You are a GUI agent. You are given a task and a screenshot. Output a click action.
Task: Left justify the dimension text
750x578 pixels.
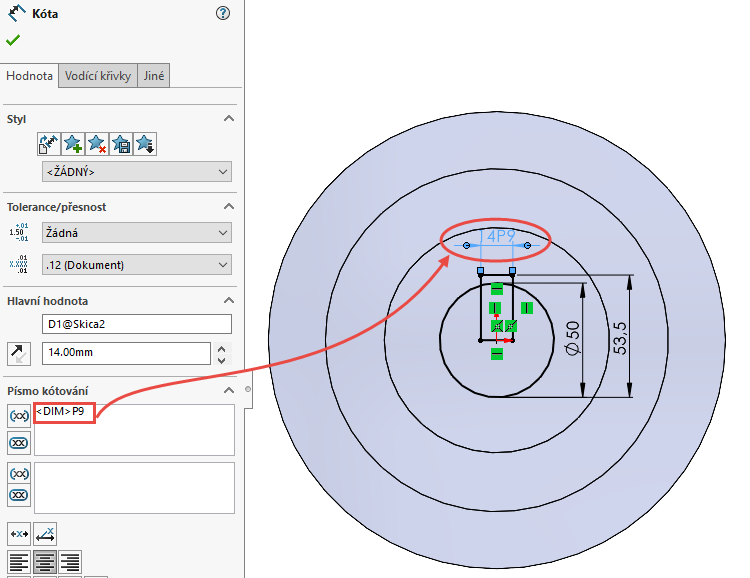[x=19, y=562]
